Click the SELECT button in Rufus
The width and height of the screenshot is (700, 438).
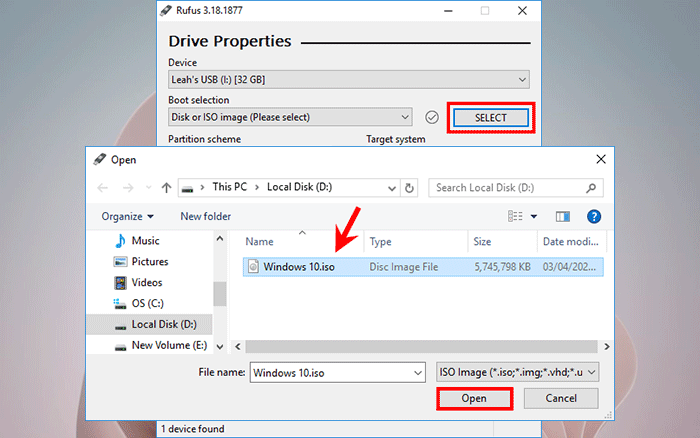[491, 118]
